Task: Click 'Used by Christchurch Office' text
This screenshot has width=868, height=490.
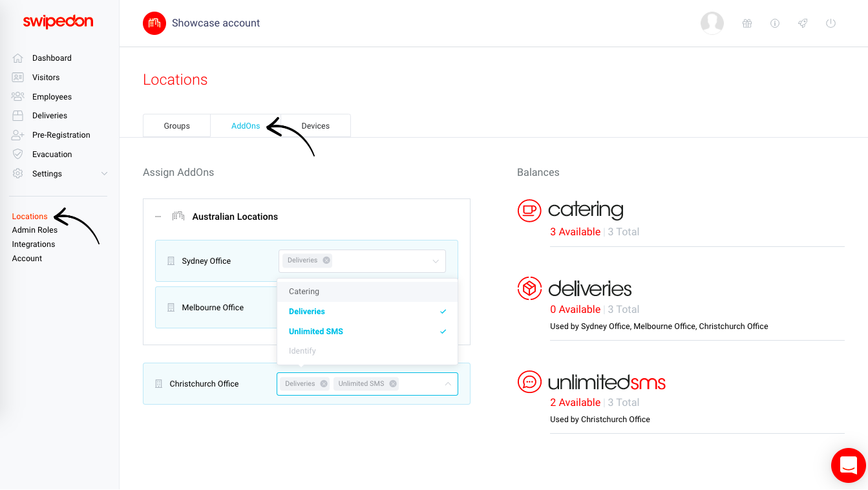Action: pyautogui.click(x=600, y=420)
